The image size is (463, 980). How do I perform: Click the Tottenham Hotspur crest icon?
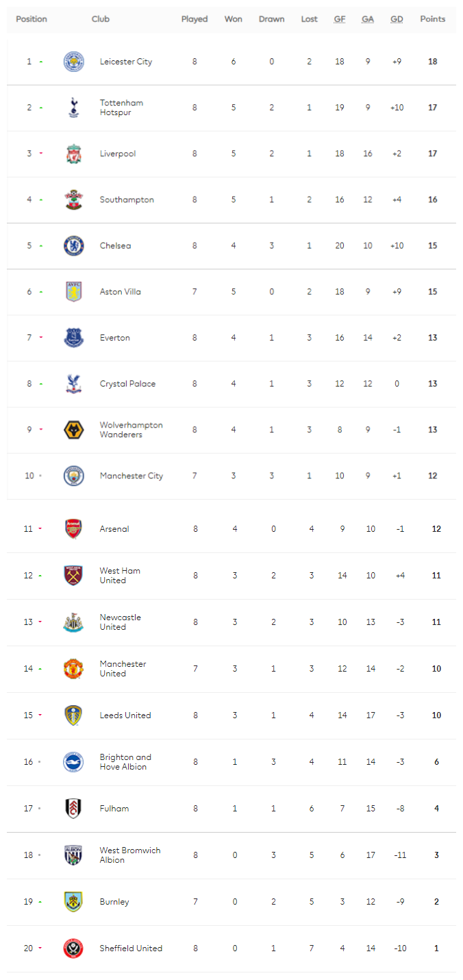[74, 108]
